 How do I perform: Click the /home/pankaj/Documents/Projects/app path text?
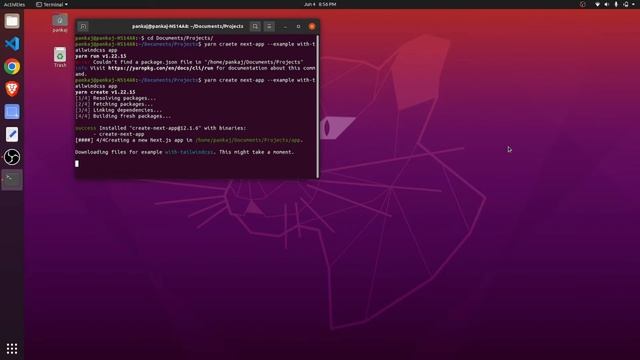(249, 140)
